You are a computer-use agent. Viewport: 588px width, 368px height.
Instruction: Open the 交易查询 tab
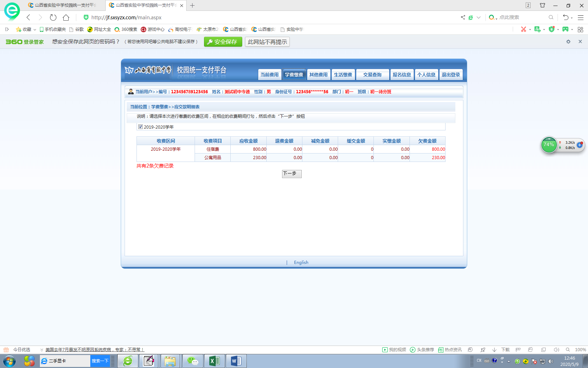pos(372,75)
